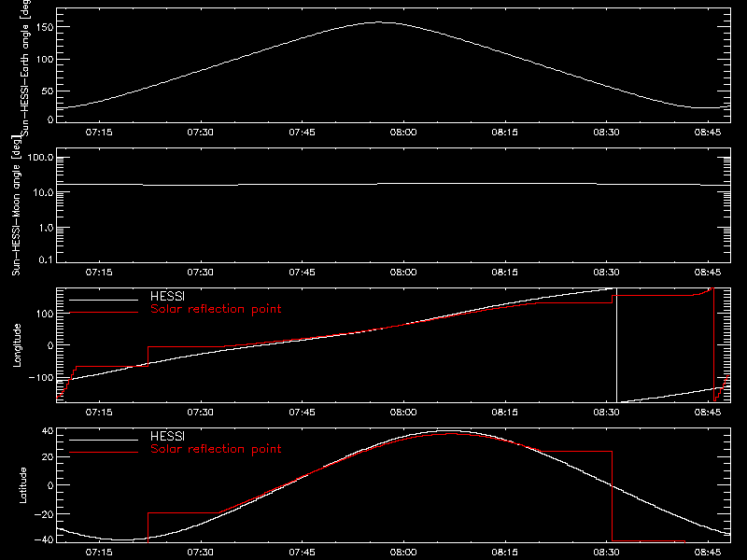Click 08:45 tick under Moon angle plot
This screenshot has height=560, width=747.
[x=708, y=273]
